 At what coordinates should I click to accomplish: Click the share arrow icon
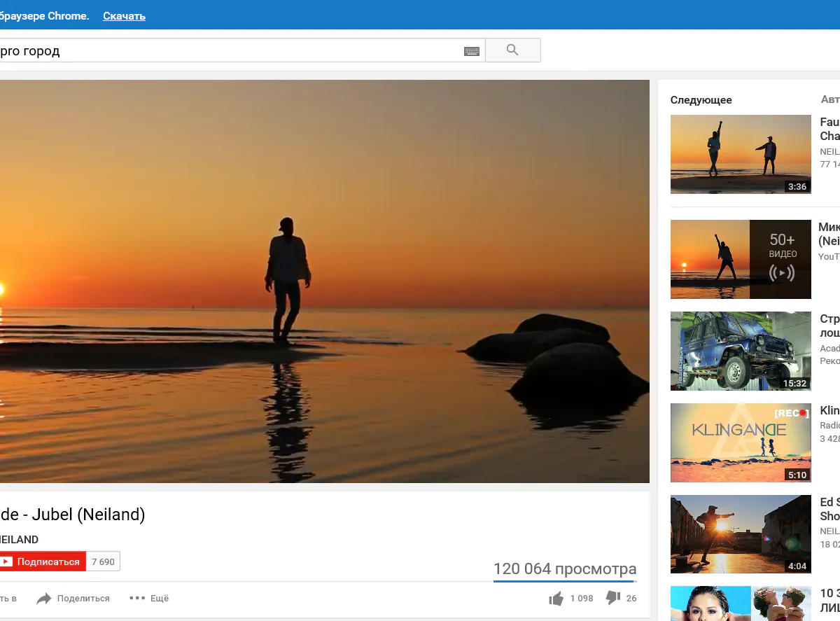[44, 599]
